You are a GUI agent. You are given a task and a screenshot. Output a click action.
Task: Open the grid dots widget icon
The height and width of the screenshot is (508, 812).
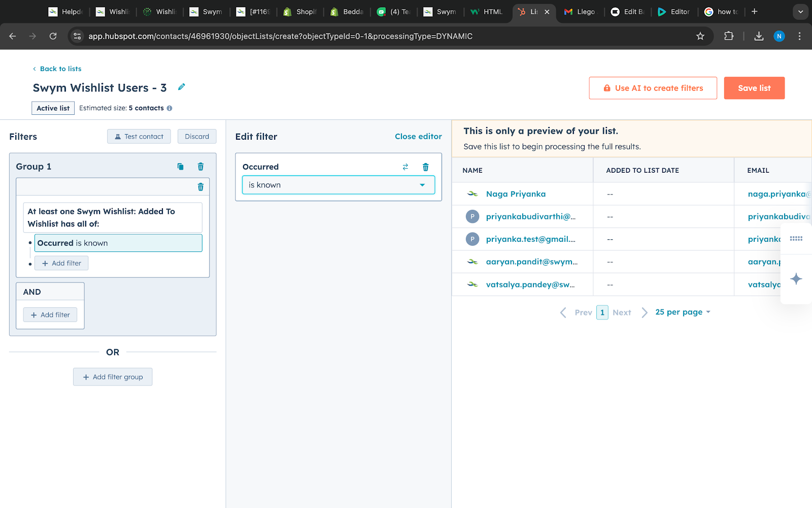point(796,239)
